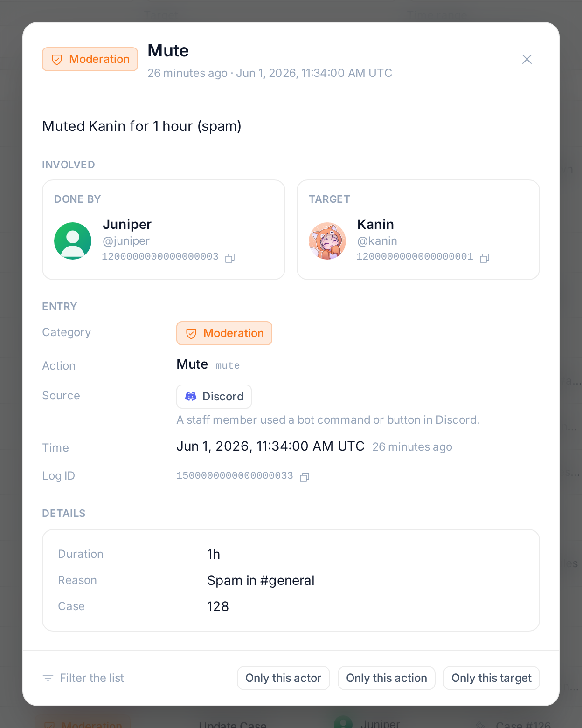
Task: Click the filter icon beside 'Filter the list'
Action: [48, 678]
